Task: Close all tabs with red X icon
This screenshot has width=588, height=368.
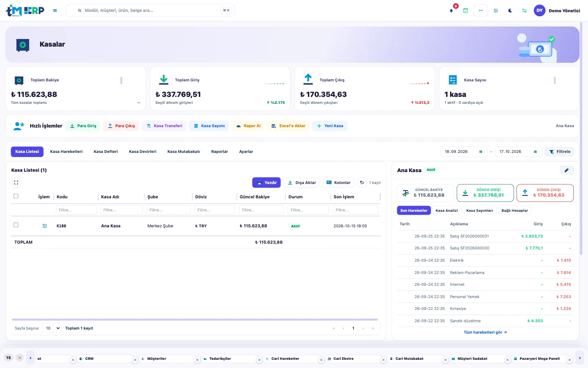Action: tap(20, 358)
